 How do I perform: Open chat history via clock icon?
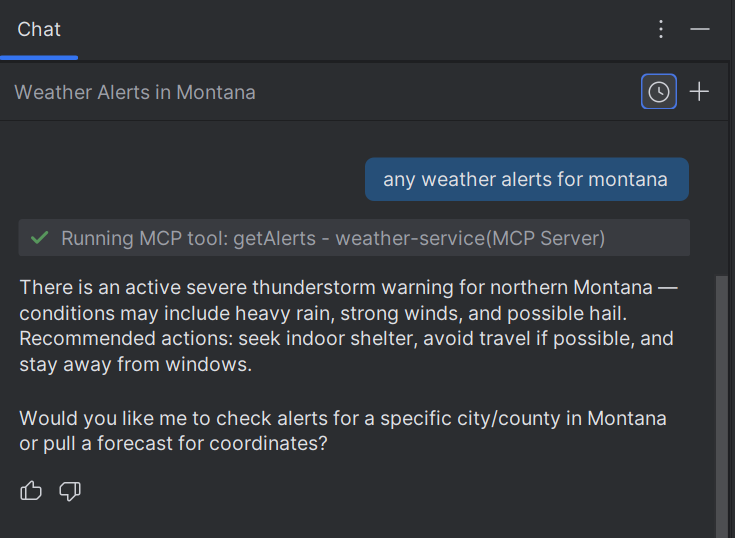(x=659, y=91)
